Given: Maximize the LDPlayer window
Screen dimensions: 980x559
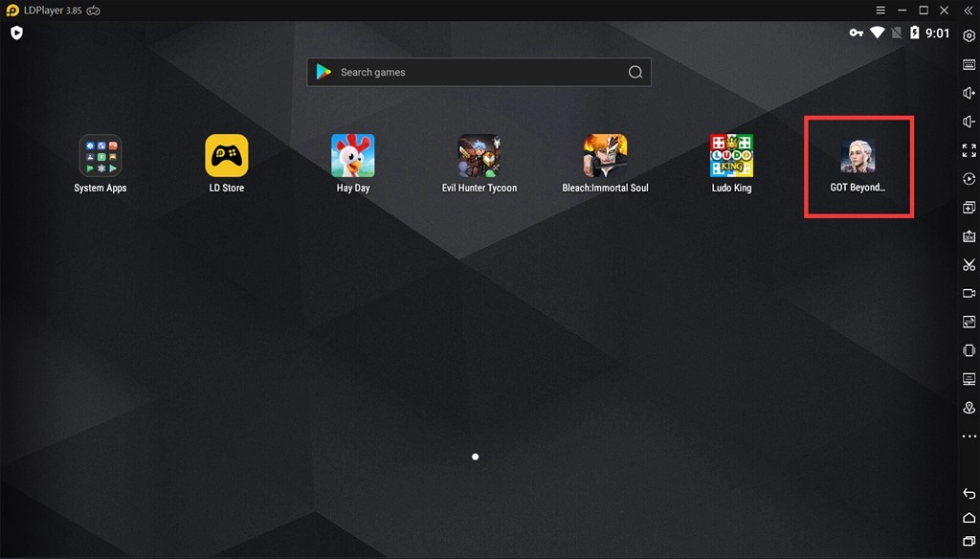Looking at the screenshot, I should tap(924, 11).
